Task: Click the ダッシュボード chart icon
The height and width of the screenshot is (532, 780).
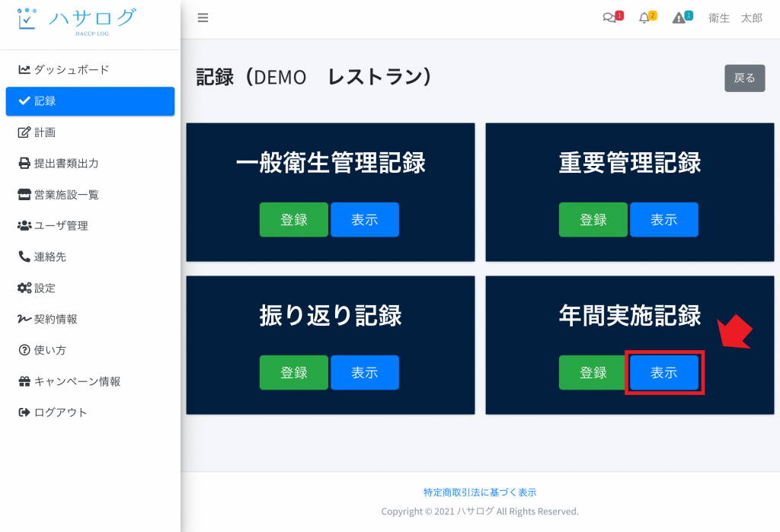Action: click(x=24, y=69)
